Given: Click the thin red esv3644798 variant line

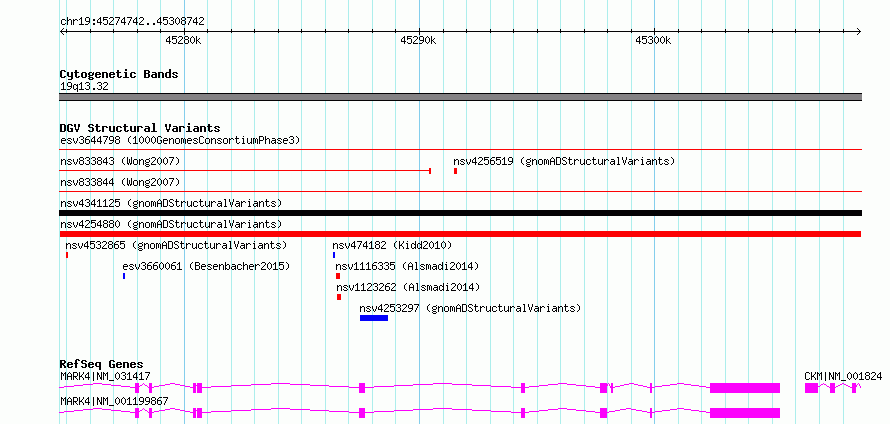Looking at the screenshot, I should point(460,150).
